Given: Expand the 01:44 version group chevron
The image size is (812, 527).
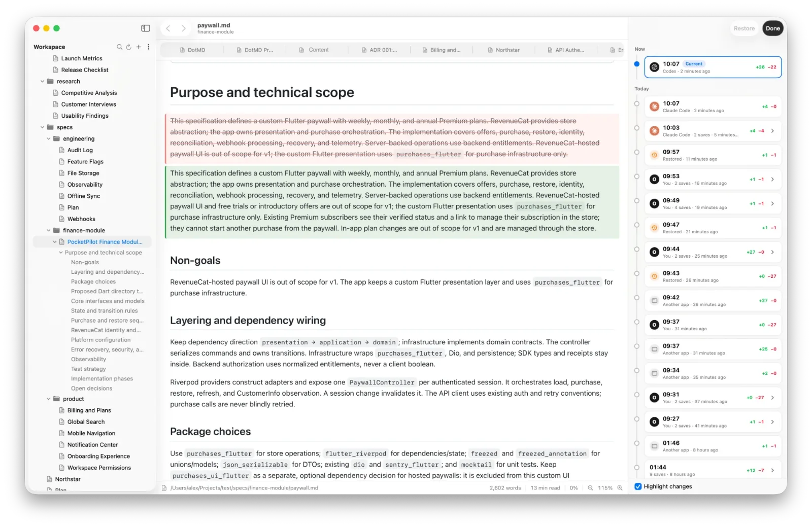Looking at the screenshot, I should [772, 470].
